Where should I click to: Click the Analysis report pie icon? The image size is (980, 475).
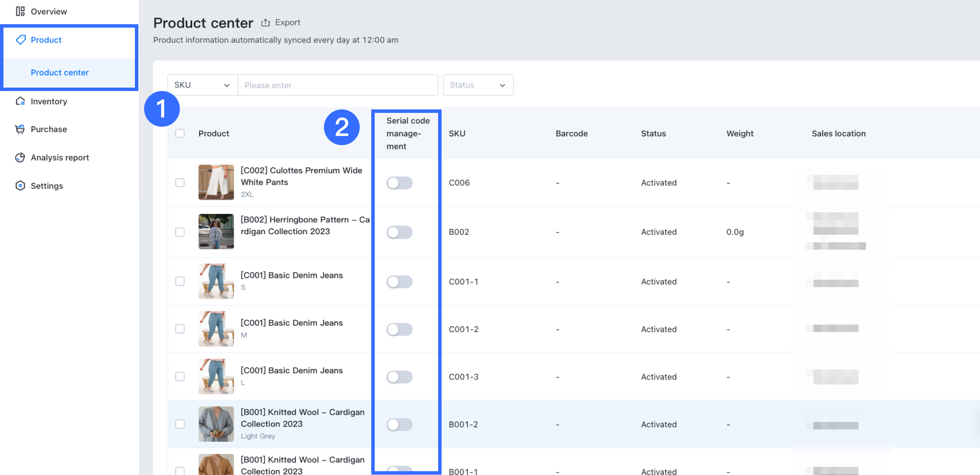click(x=20, y=157)
